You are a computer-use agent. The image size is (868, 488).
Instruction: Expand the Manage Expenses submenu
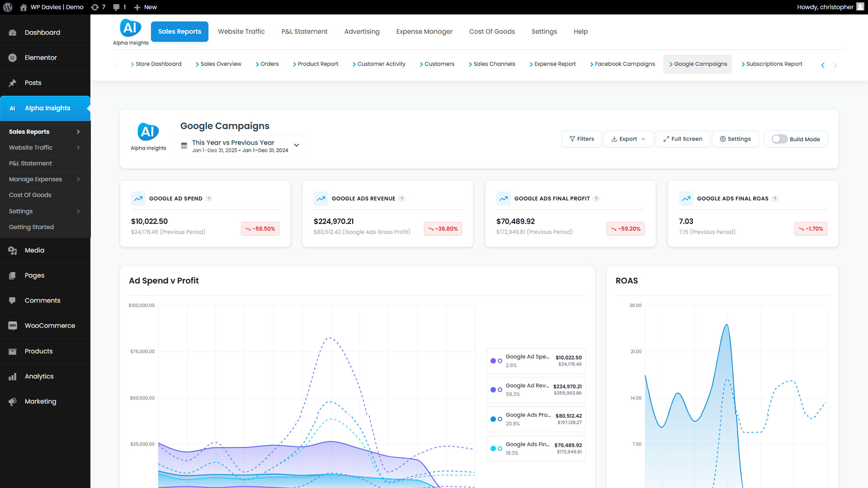click(x=78, y=179)
